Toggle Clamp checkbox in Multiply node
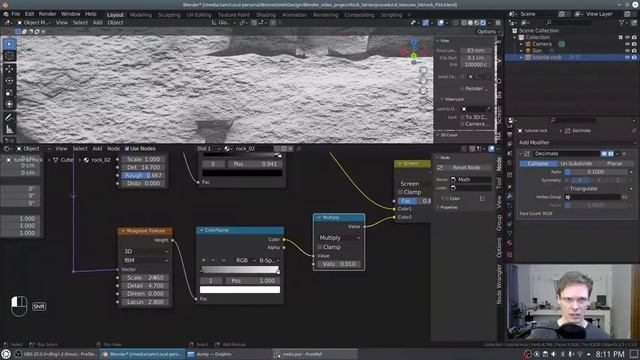 [x=320, y=247]
